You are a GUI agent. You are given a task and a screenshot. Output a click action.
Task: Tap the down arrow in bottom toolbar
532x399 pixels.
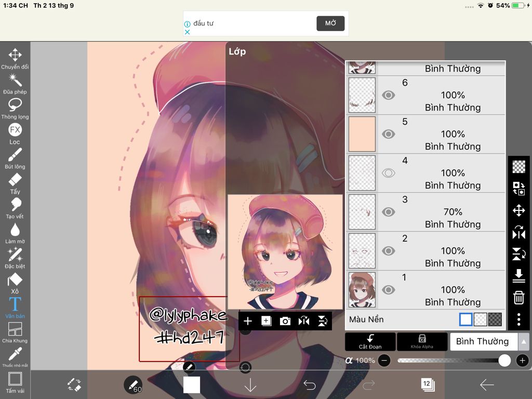point(250,385)
